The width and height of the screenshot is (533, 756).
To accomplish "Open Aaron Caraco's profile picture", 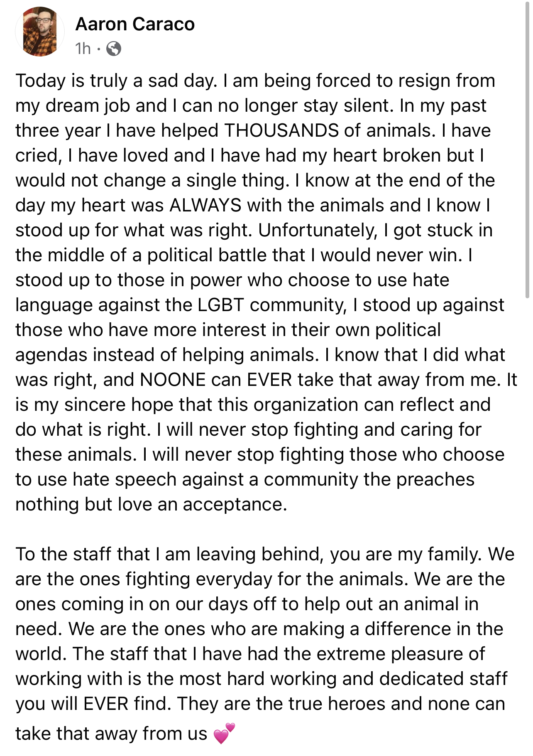I will 40,32.
